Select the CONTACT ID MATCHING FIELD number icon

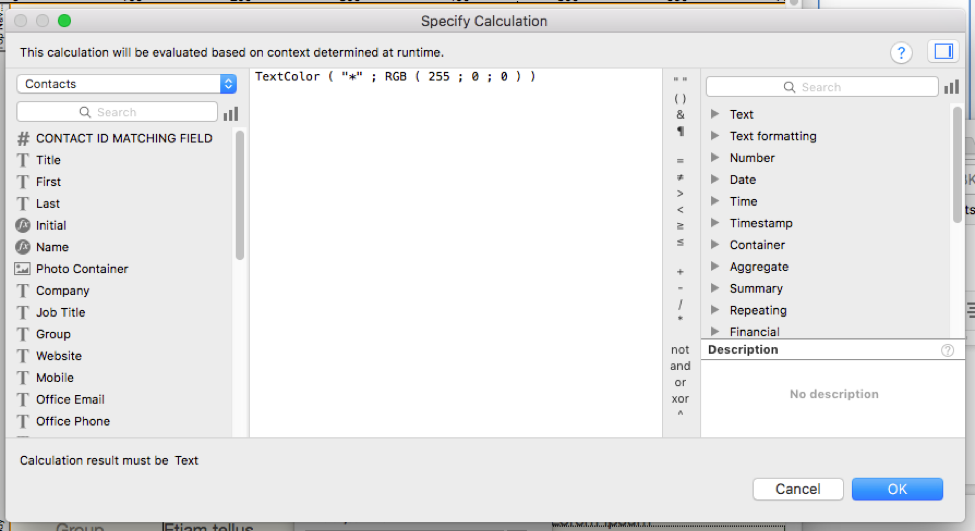[23, 138]
